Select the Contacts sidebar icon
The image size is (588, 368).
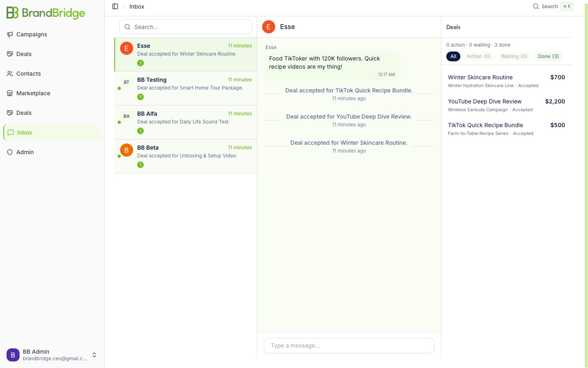9,74
